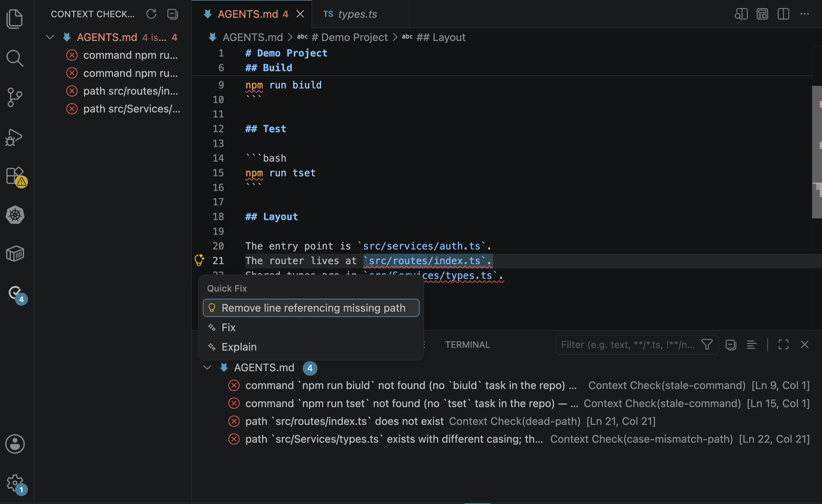
Task: Select second 'command npm ru...' sidebar issue
Action: click(113, 73)
